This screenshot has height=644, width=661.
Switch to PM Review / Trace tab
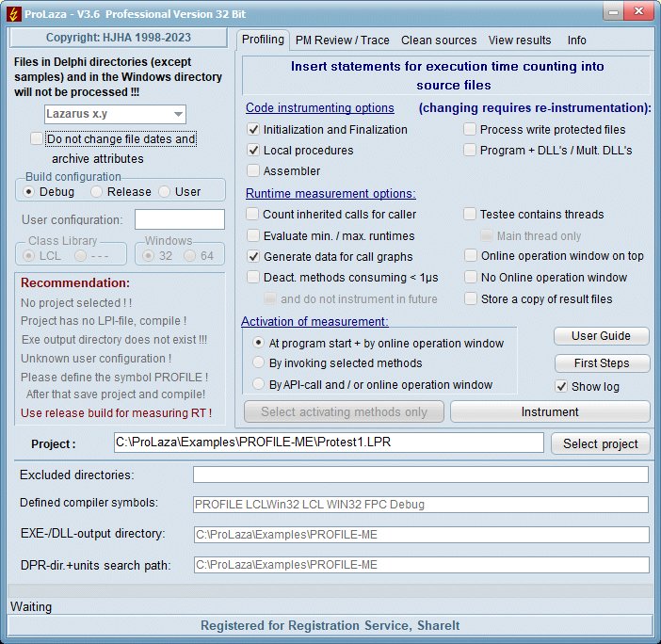click(342, 40)
